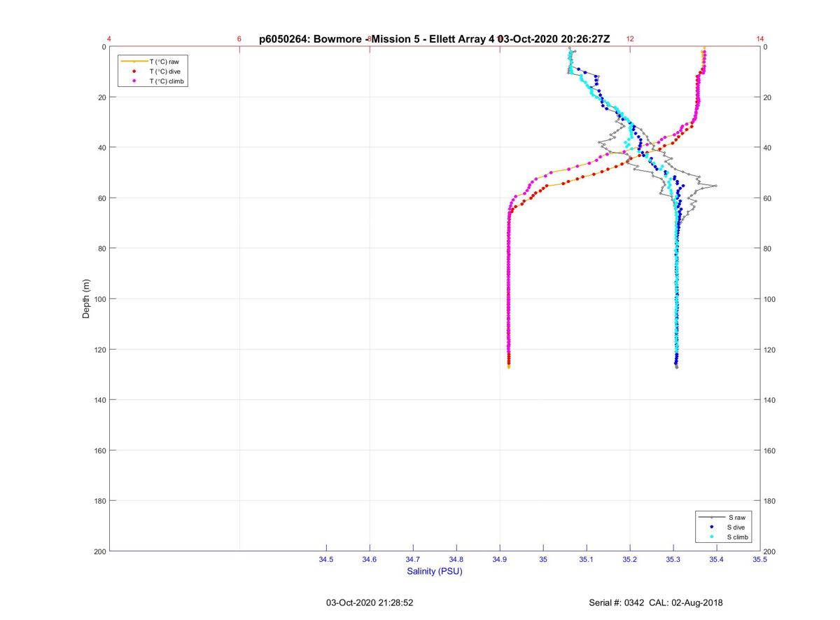840x620 pixels.
Task: Click the salinity tick label 34.7
Action: pyautogui.click(x=413, y=560)
